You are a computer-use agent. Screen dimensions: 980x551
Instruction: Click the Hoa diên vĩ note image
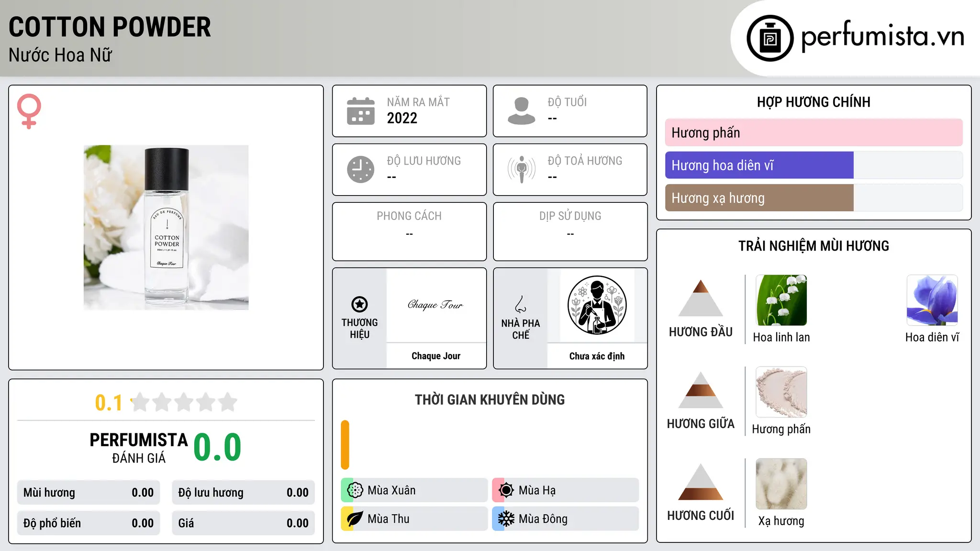click(932, 300)
